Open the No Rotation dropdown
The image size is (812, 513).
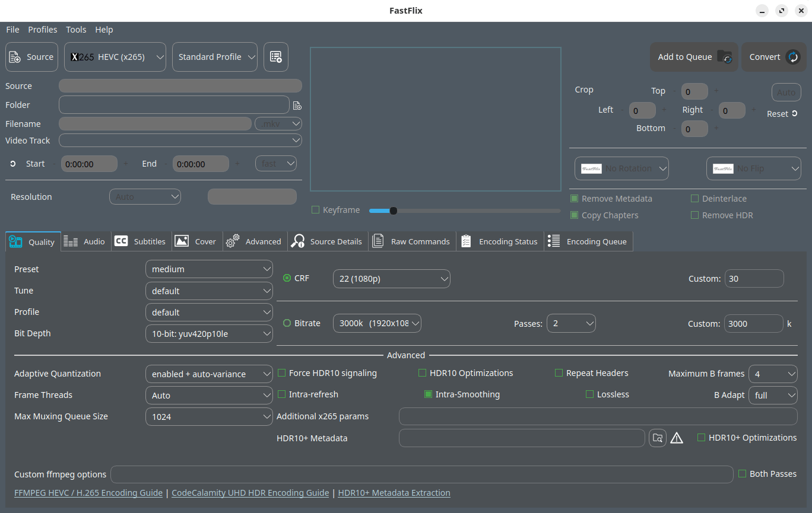tap(621, 168)
